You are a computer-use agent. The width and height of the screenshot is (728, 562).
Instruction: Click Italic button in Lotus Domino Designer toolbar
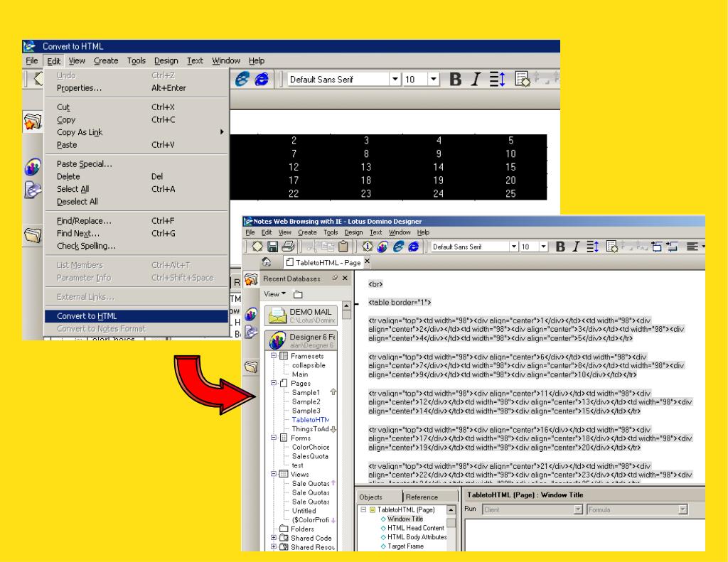coord(576,247)
